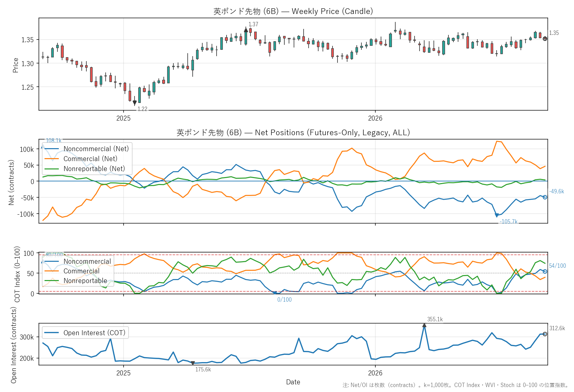The height and width of the screenshot is (392, 574).
Task: Click the 1.22 price low marker triangle
Action: pyautogui.click(x=135, y=103)
